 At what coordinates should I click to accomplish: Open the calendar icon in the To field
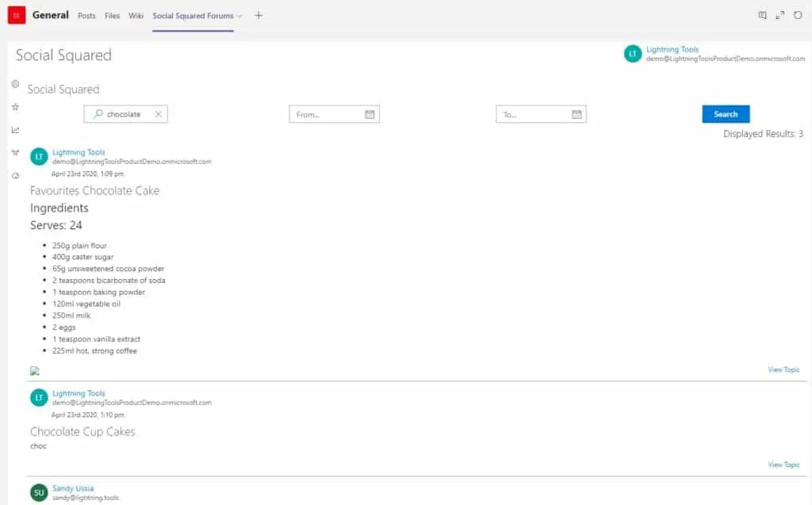pyautogui.click(x=576, y=113)
